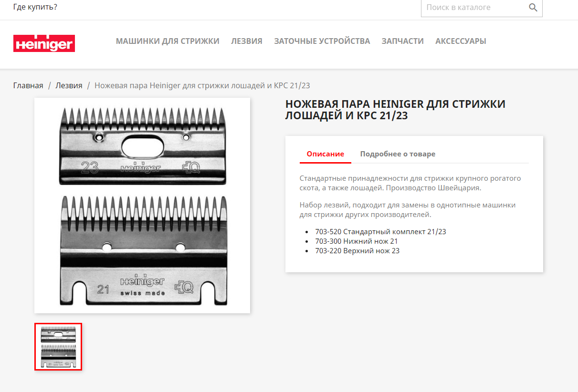Click the "Лезвия" breadcrumb link

pyautogui.click(x=69, y=85)
